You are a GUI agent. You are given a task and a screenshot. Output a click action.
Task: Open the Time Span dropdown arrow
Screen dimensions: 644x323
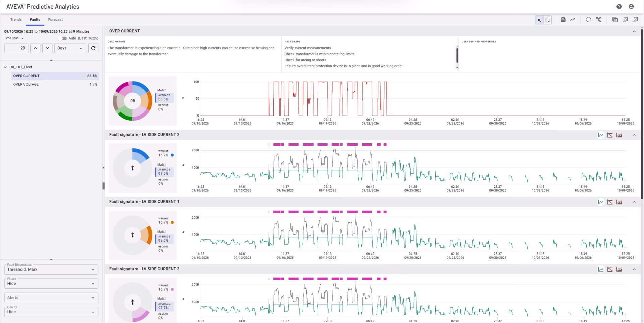pyautogui.click(x=22, y=38)
